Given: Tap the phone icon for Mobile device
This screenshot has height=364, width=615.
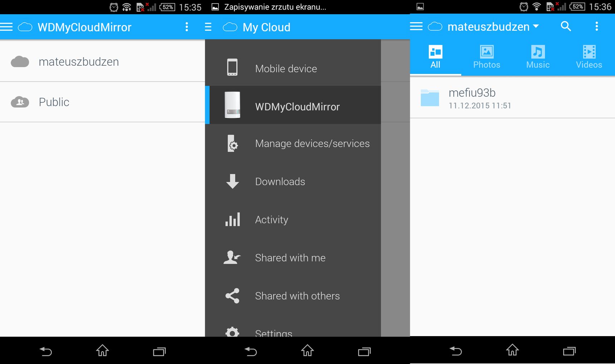Looking at the screenshot, I should (232, 67).
